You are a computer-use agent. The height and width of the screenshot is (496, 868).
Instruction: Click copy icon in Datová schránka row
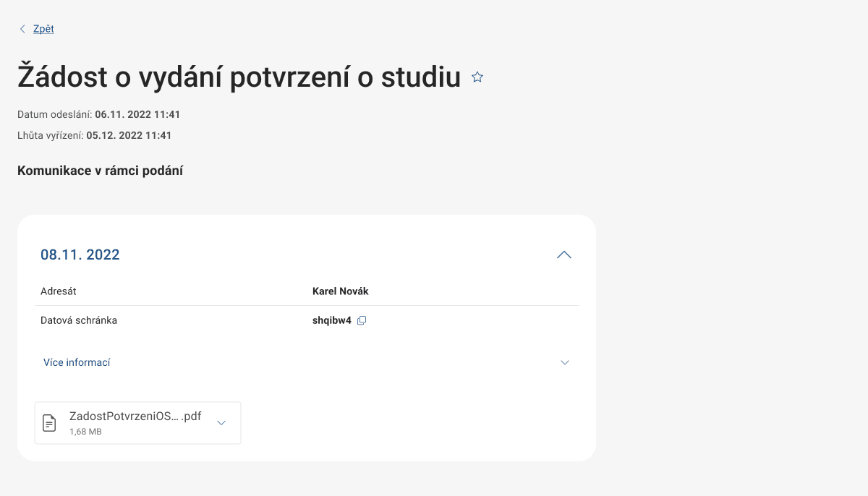click(362, 320)
